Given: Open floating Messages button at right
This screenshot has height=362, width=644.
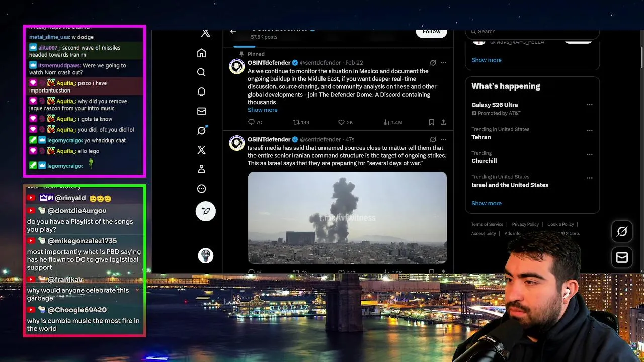Looking at the screenshot, I should [x=622, y=257].
